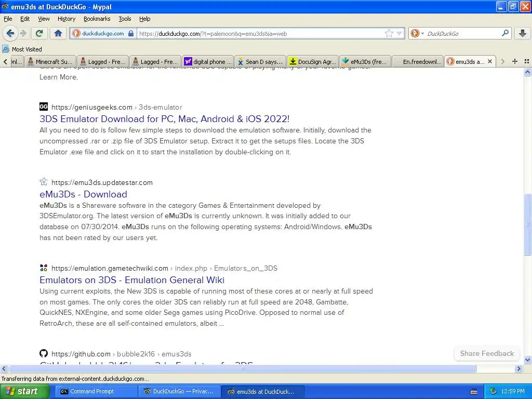Go back with the Back arrow button
The width and height of the screenshot is (532, 399).
pos(10,33)
